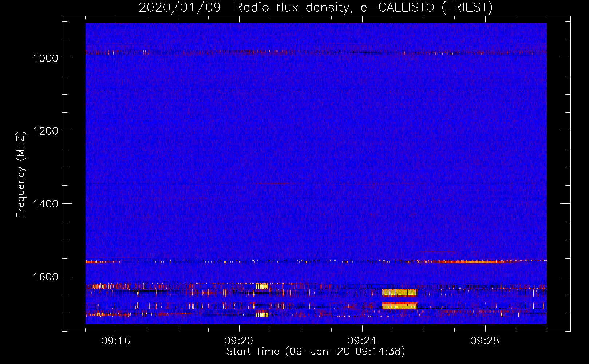This screenshot has height=364, width=589.
Task: Click the '09:28' time tick label
Action: click(485, 341)
